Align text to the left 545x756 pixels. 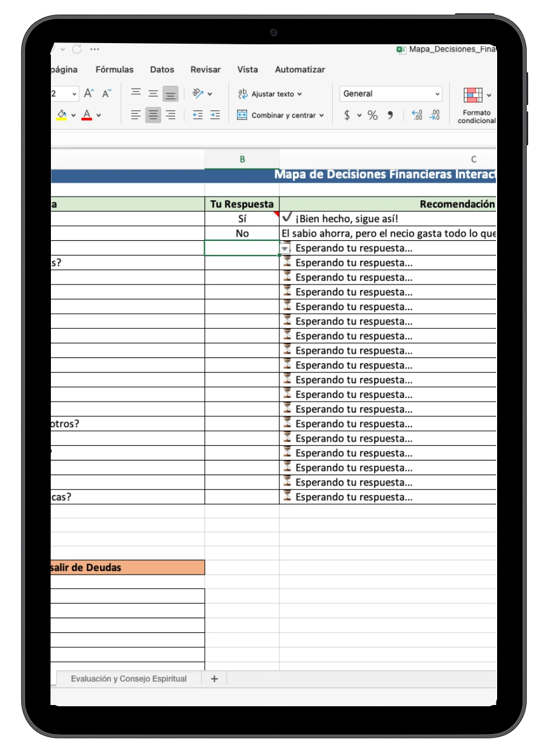tap(136, 115)
